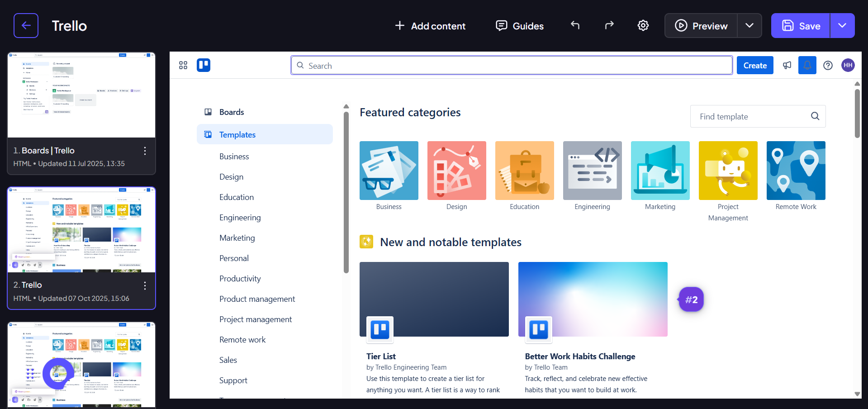The height and width of the screenshot is (409, 868).
Task: Open the notifications bell icon
Action: (x=807, y=65)
